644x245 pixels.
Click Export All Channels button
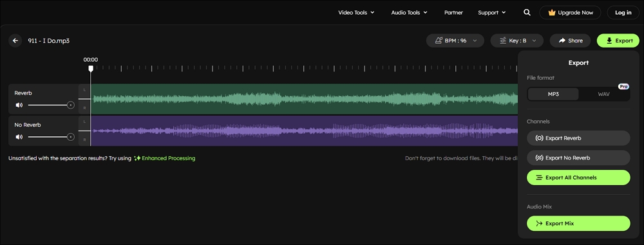578,177
